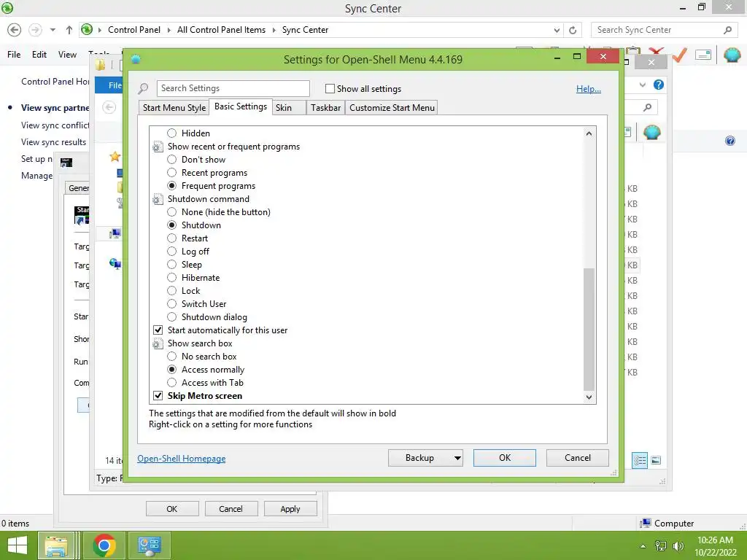Click Apply in the Properties dialog behind
This screenshot has width=747, height=560.
tap(290, 509)
